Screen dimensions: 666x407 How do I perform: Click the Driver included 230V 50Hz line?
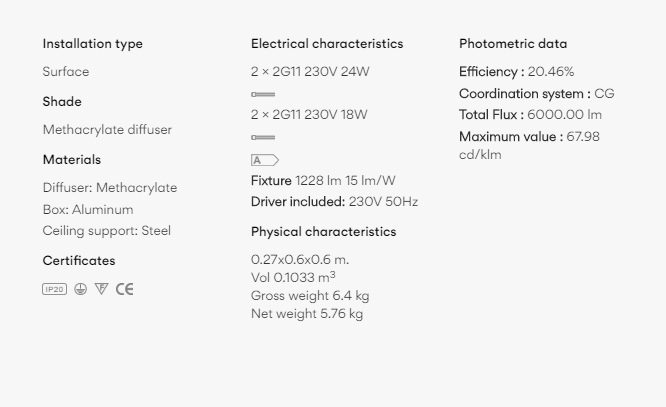tap(334, 202)
